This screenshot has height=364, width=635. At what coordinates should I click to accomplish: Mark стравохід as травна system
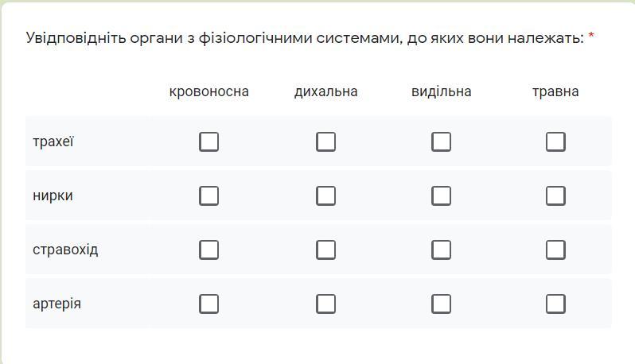(555, 250)
